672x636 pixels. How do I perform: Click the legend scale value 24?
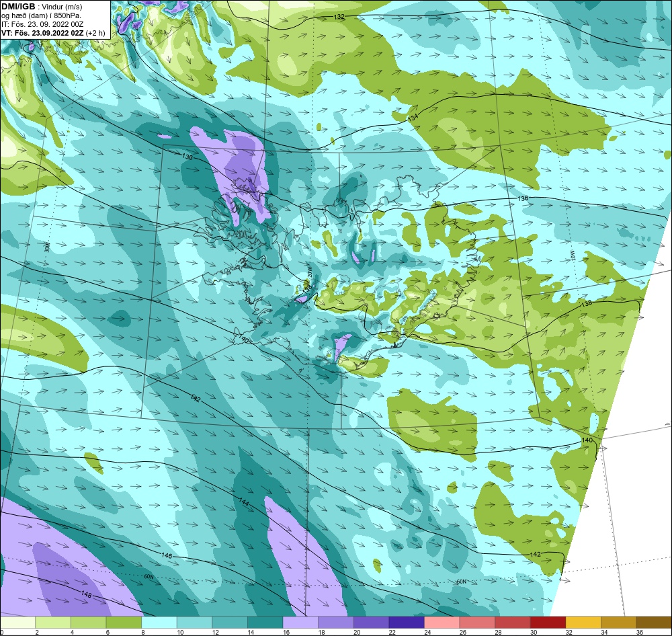click(x=427, y=632)
